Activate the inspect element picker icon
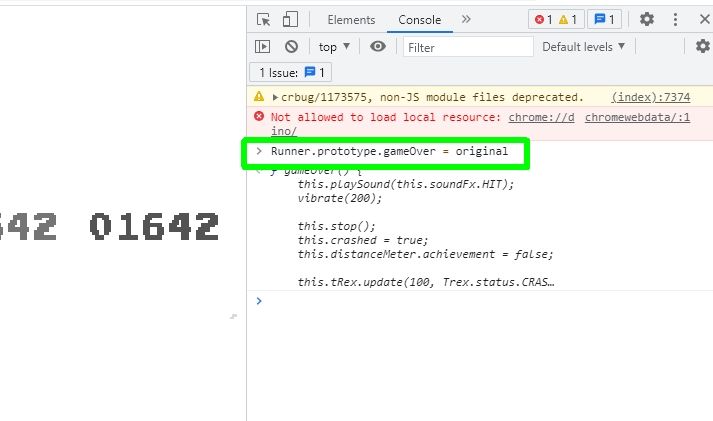 pos(263,20)
